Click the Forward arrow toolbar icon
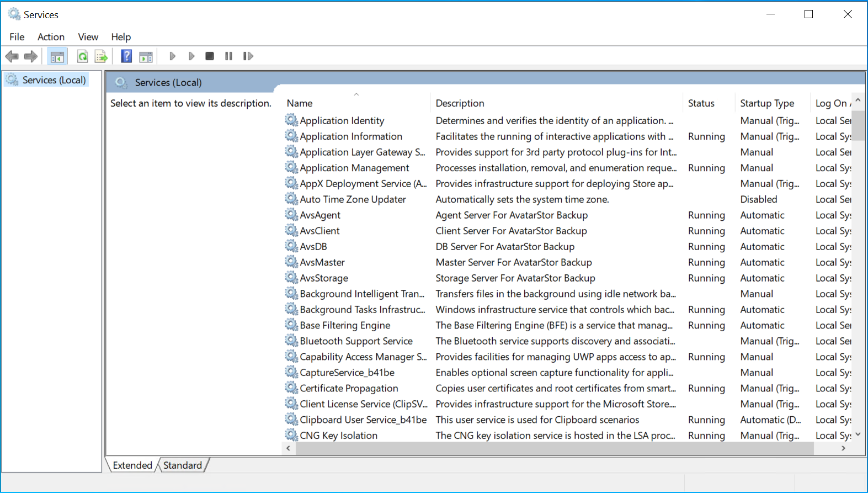Screen dimensions: 868x493 31,56
